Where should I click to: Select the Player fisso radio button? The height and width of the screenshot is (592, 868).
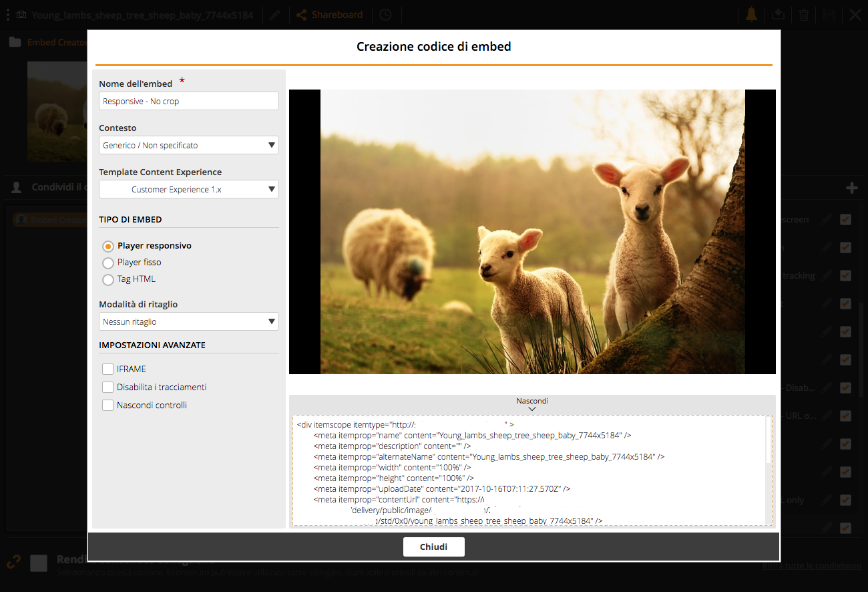pos(107,262)
